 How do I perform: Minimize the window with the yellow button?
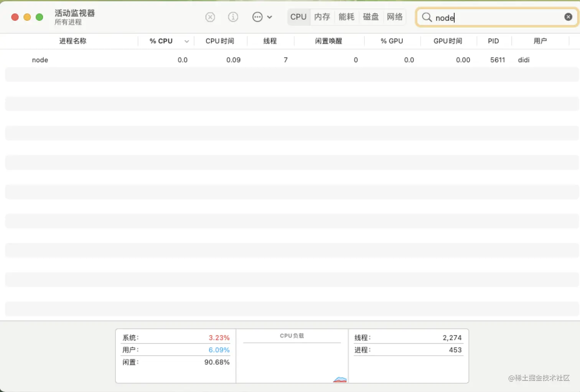[x=27, y=17]
